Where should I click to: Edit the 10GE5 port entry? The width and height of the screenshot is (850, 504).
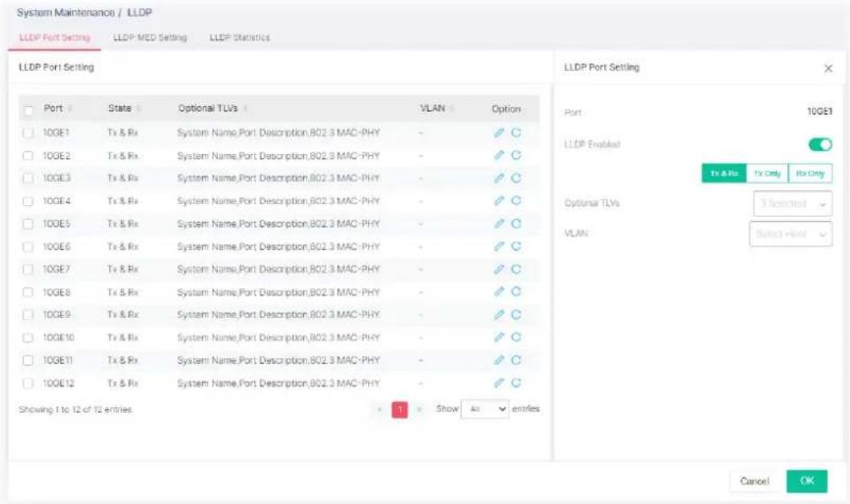[x=500, y=224]
